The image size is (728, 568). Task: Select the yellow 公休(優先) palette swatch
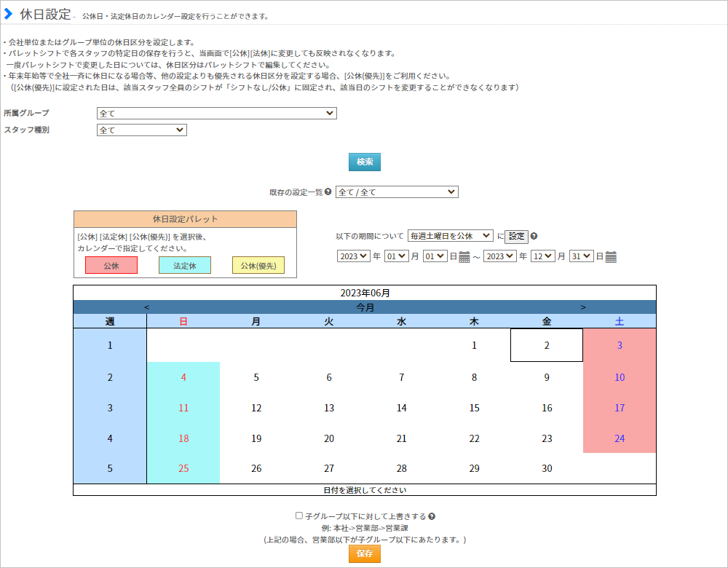click(x=258, y=266)
